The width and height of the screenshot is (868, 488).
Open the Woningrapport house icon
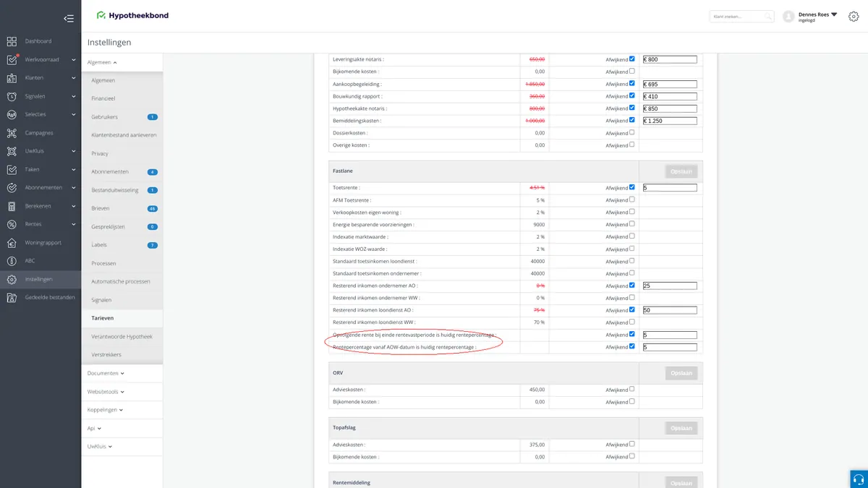tap(12, 242)
